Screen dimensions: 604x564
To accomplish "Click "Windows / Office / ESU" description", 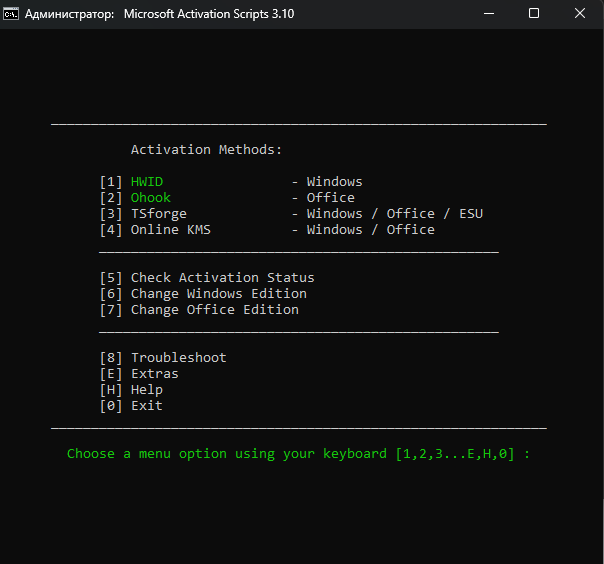I will pos(394,214).
